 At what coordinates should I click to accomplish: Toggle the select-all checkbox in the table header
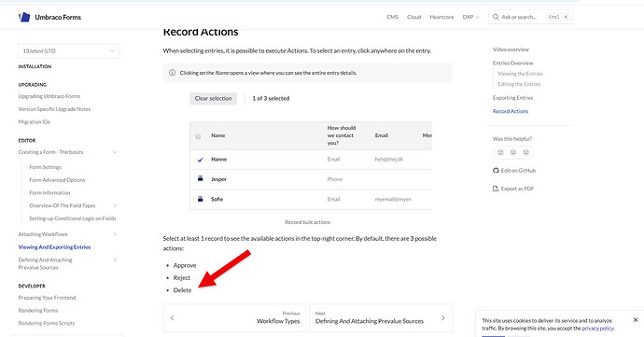[x=198, y=136]
